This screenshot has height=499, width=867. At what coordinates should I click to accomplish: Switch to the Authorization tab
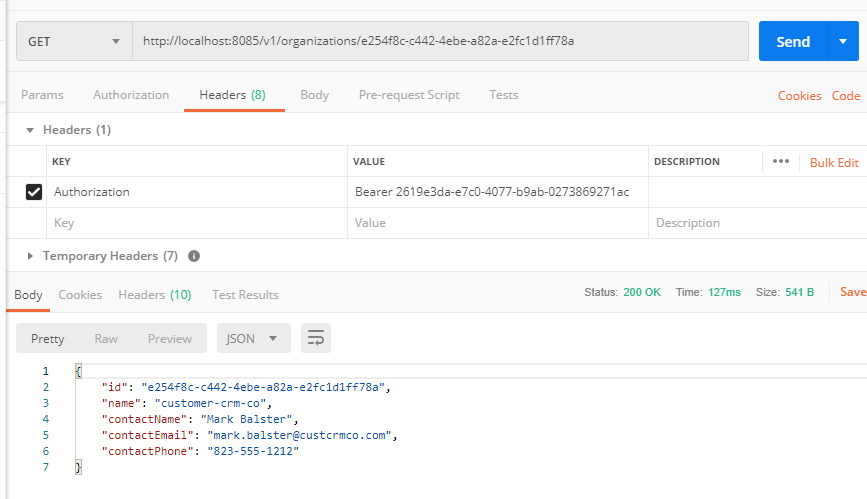pyautogui.click(x=131, y=95)
